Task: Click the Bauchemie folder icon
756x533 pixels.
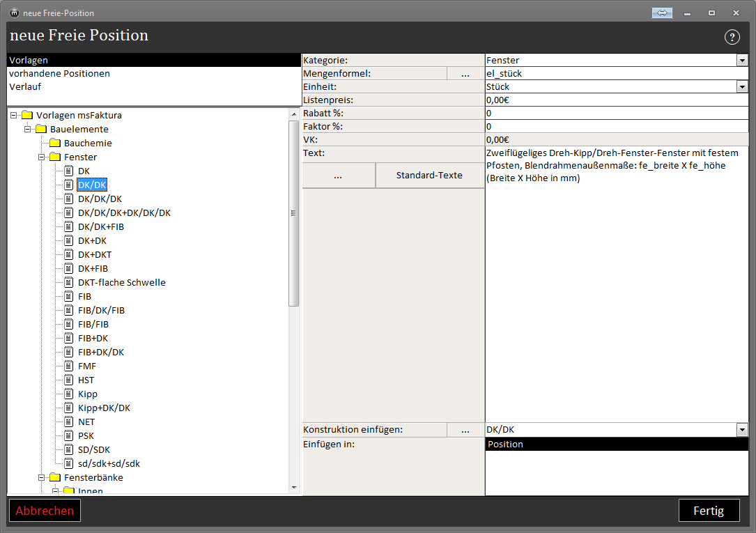Action: coord(56,143)
